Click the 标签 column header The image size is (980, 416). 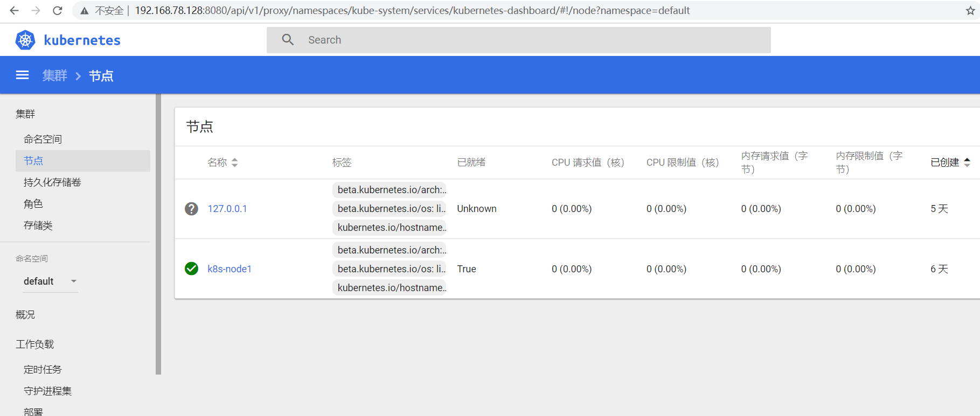[342, 163]
